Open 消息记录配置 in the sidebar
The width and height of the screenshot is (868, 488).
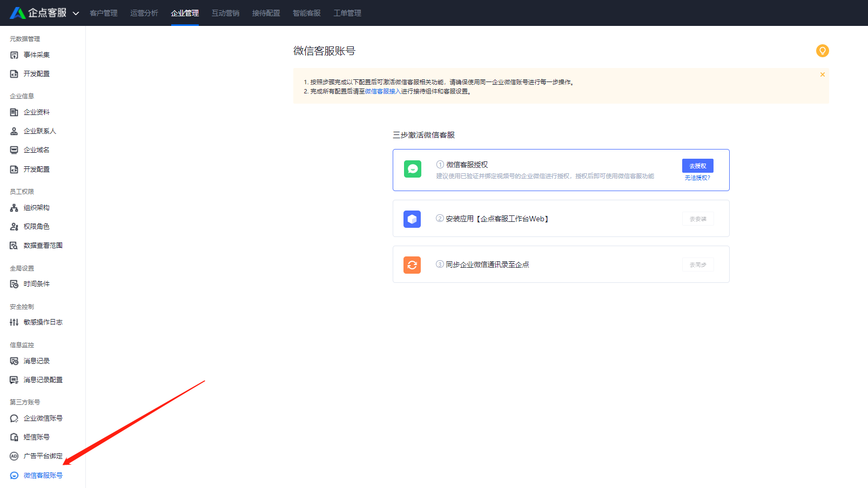click(43, 380)
